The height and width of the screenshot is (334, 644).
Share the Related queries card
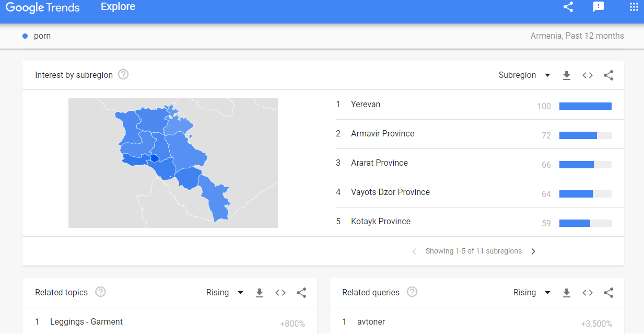608,293
